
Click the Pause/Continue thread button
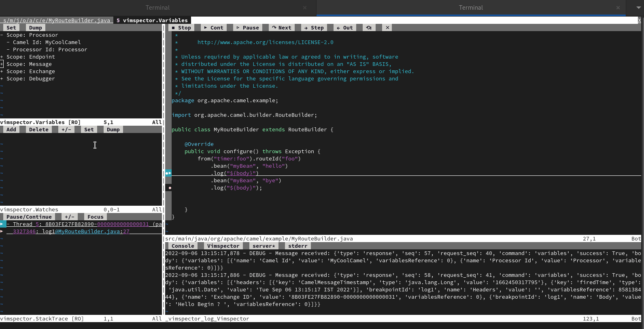[x=29, y=217]
